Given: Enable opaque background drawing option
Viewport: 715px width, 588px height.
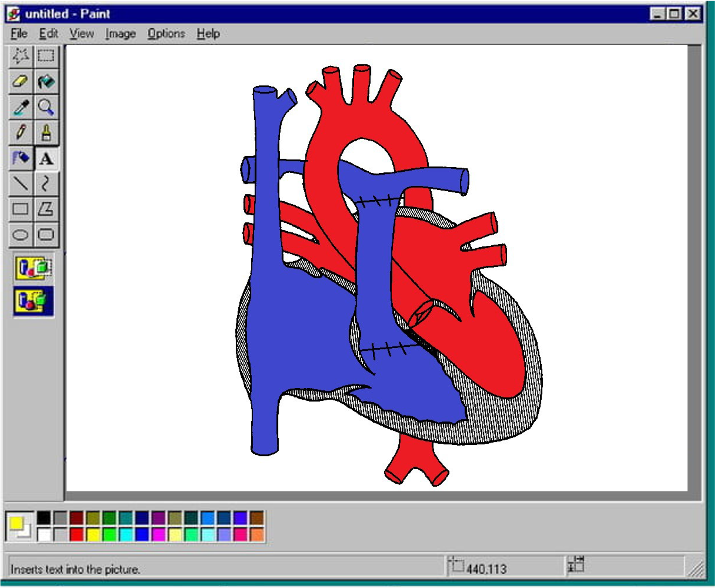Looking at the screenshot, I should [x=33, y=268].
